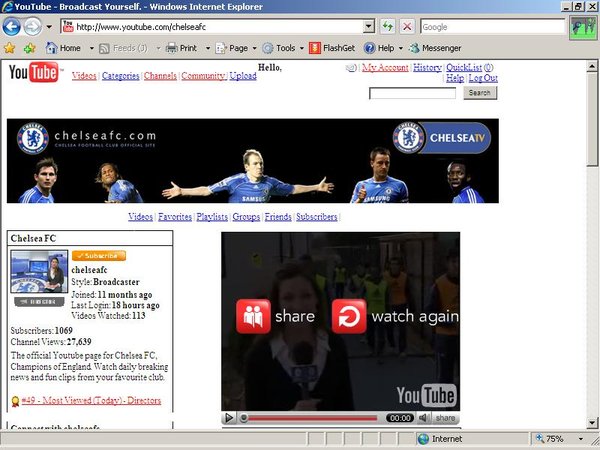Expand the Home button dropdown arrow

pos(91,48)
